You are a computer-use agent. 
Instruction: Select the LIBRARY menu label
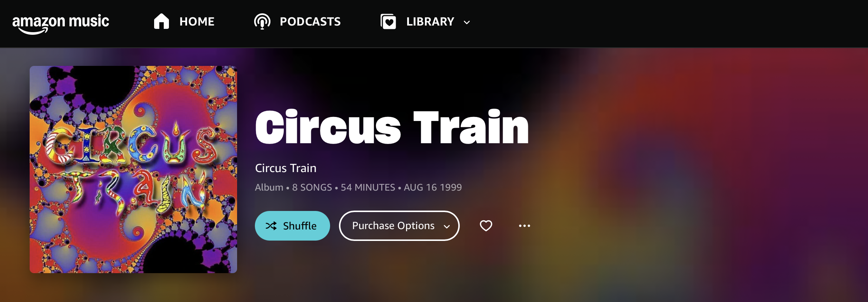pyautogui.click(x=430, y=21)
